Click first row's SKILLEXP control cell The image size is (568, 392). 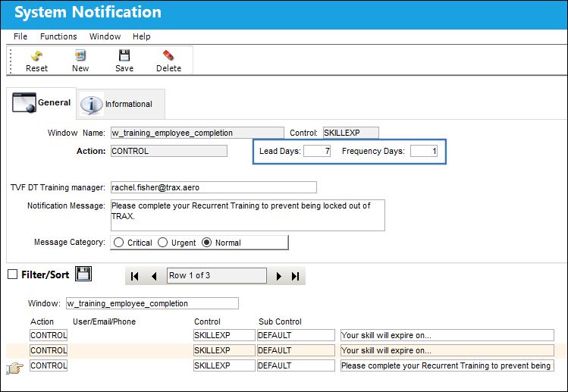coord(224,335)
